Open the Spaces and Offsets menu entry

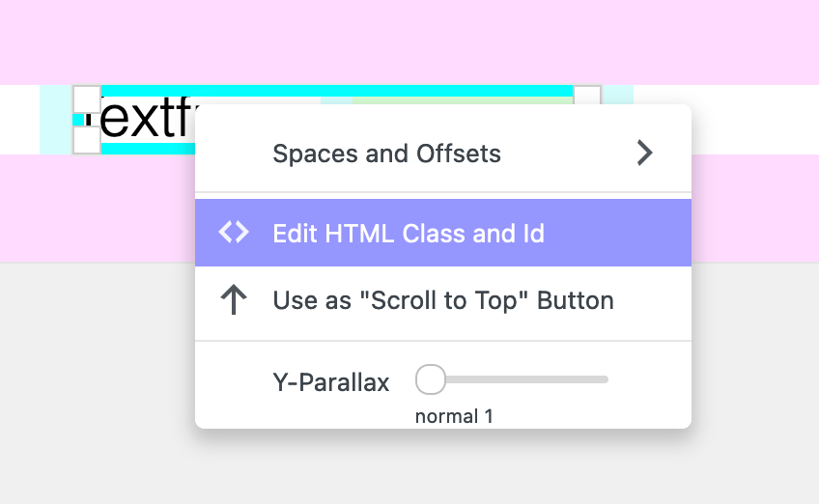386,154
